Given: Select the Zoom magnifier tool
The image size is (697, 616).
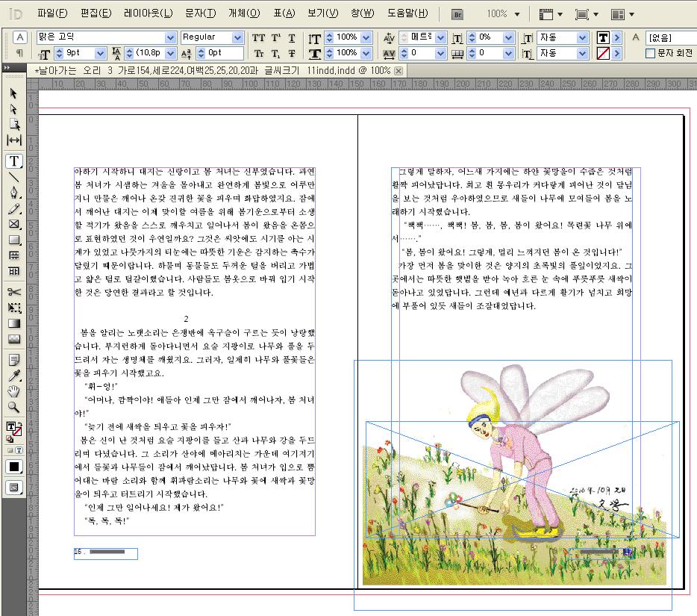Looking at the screenshot, I should click(14, 407).
